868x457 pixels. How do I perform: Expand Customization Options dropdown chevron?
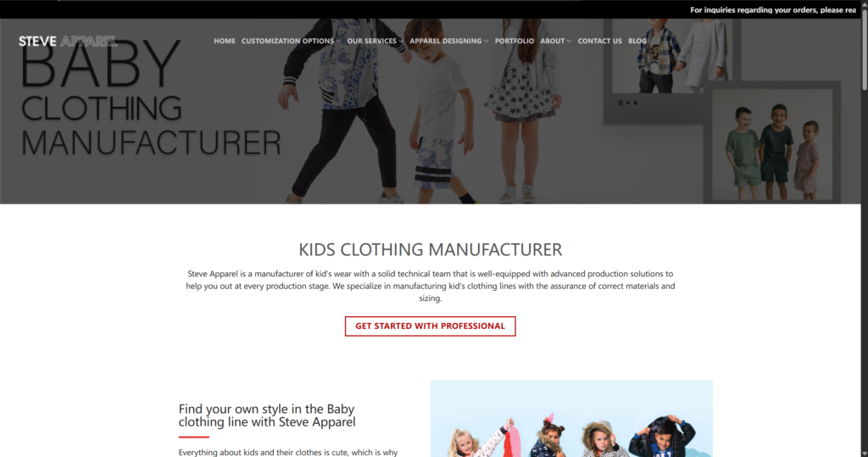pos(338,41)
